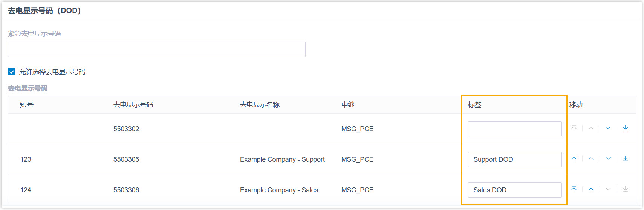Move 5503305 row to bottom
Viewport: 644px width, 210px height.
click(x=626, y=159)
